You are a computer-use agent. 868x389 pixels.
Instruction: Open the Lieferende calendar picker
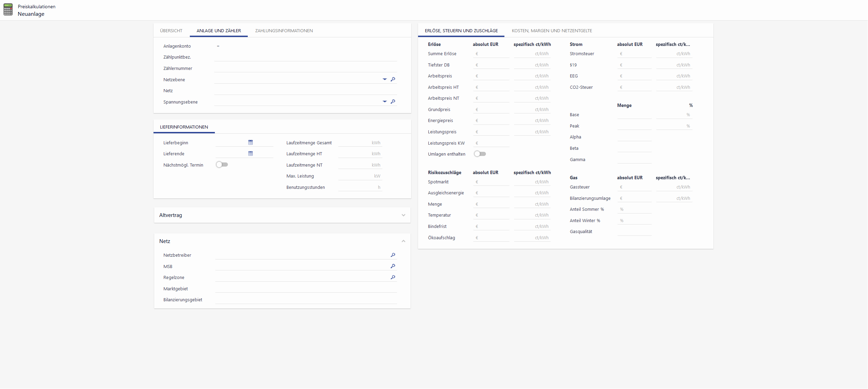coord(250,154)
